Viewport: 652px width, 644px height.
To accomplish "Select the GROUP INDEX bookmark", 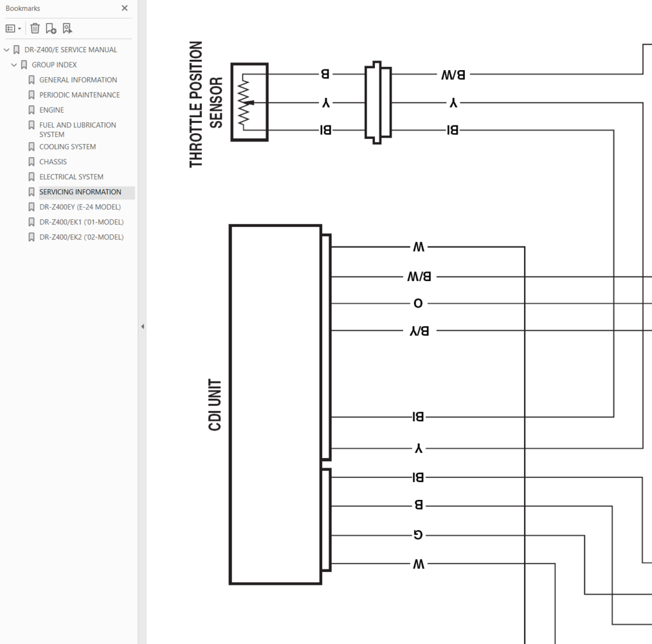I will click(x=54, y=65).
